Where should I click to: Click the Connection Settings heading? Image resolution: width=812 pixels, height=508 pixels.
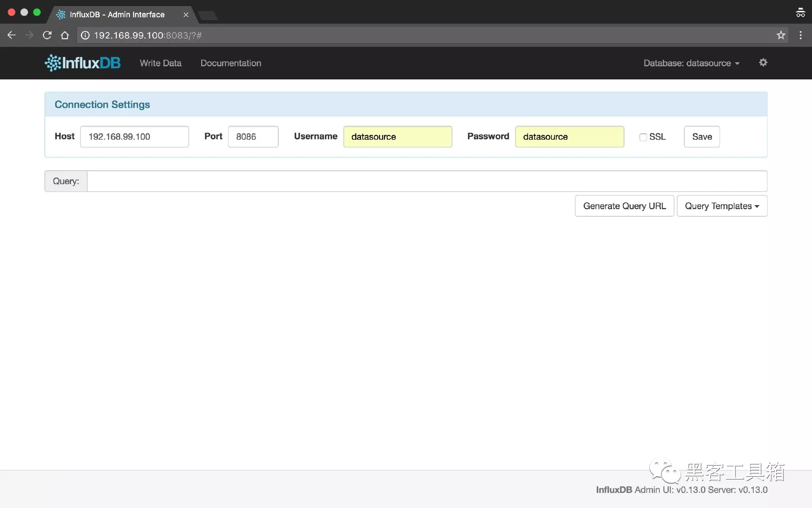(102, 104)
